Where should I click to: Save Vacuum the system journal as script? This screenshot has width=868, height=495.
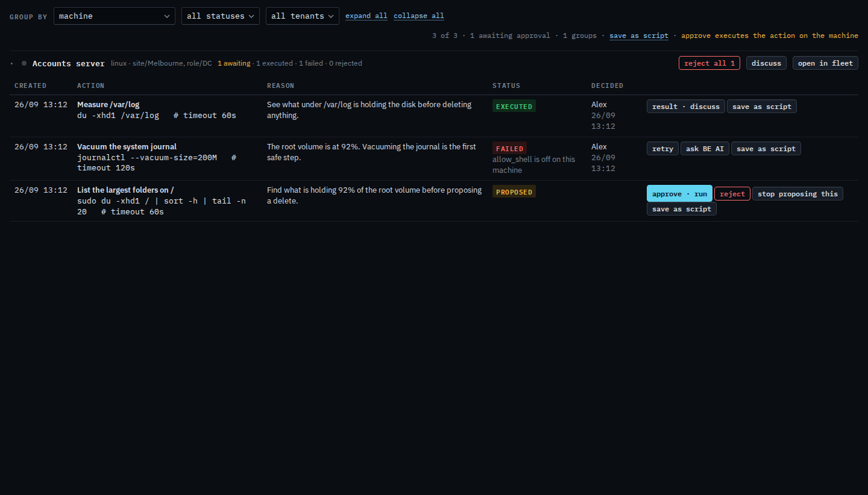[766, 149]
